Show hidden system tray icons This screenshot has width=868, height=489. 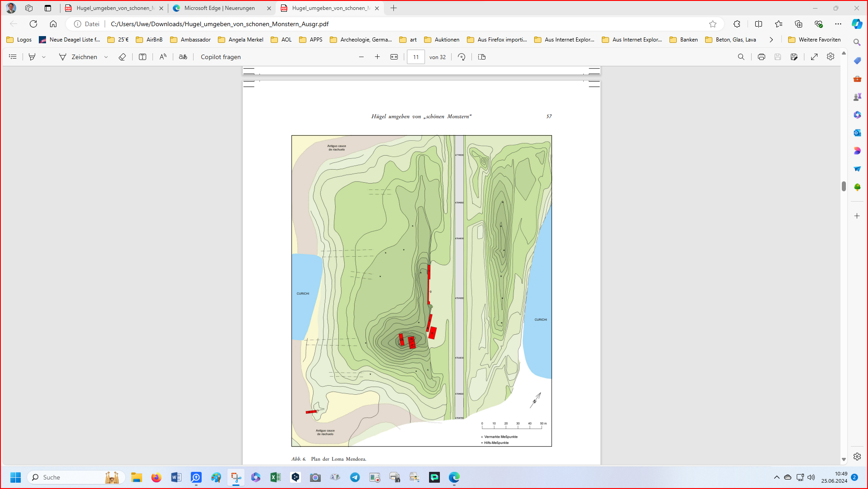tap(776, 477)
